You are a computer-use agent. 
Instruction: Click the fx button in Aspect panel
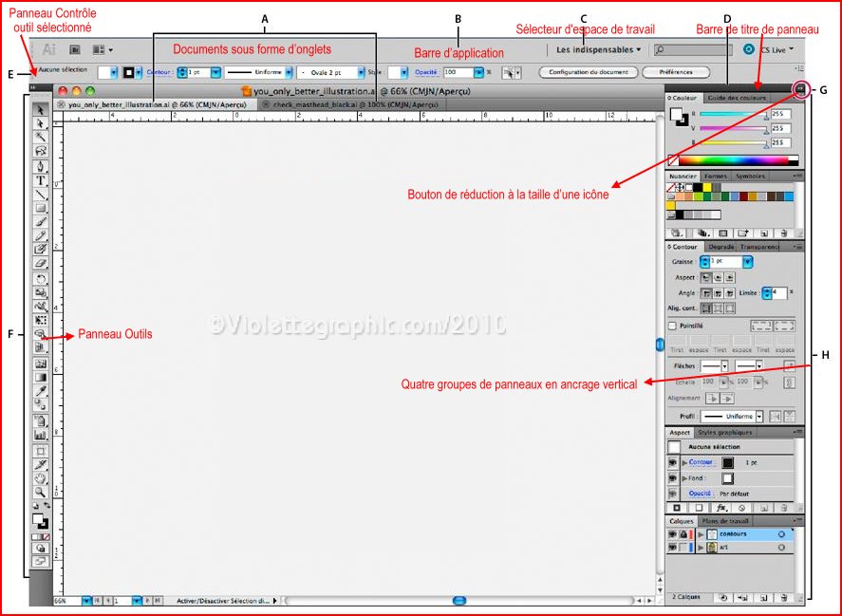tap(721, 508)
